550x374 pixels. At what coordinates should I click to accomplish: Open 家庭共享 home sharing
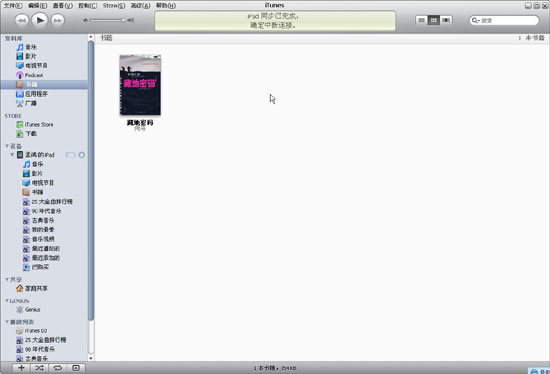(x=32, y=288)
